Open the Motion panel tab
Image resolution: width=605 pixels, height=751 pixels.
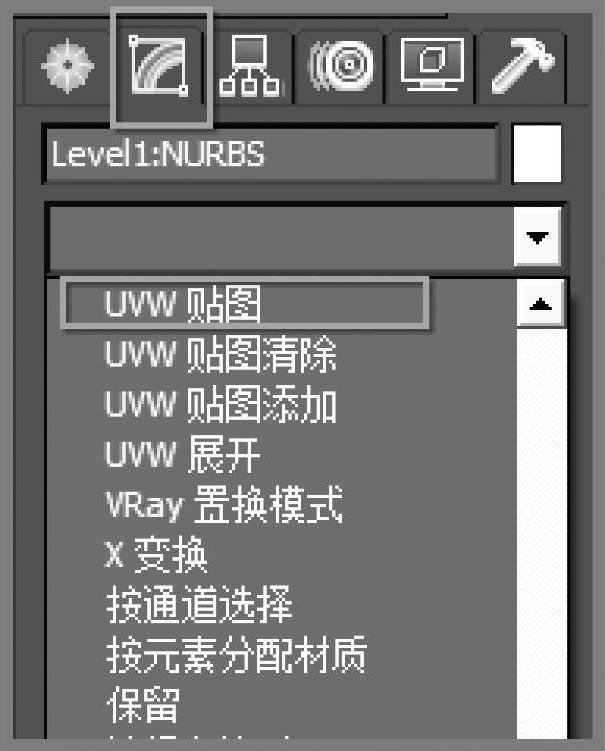click(x=341, y=66)
